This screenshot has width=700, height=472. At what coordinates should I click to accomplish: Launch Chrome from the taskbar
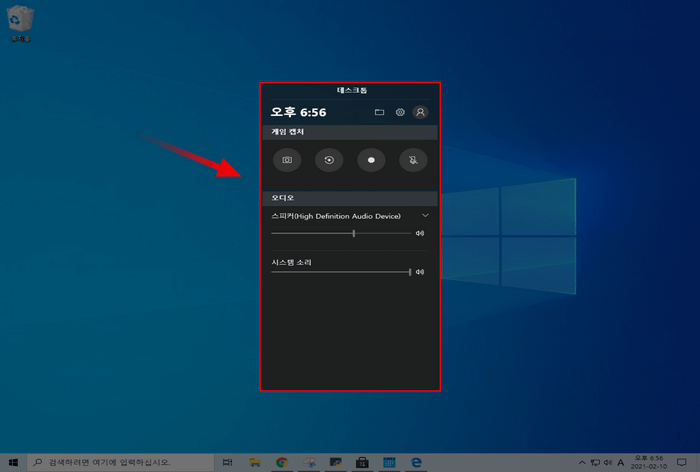coord(282,463)
